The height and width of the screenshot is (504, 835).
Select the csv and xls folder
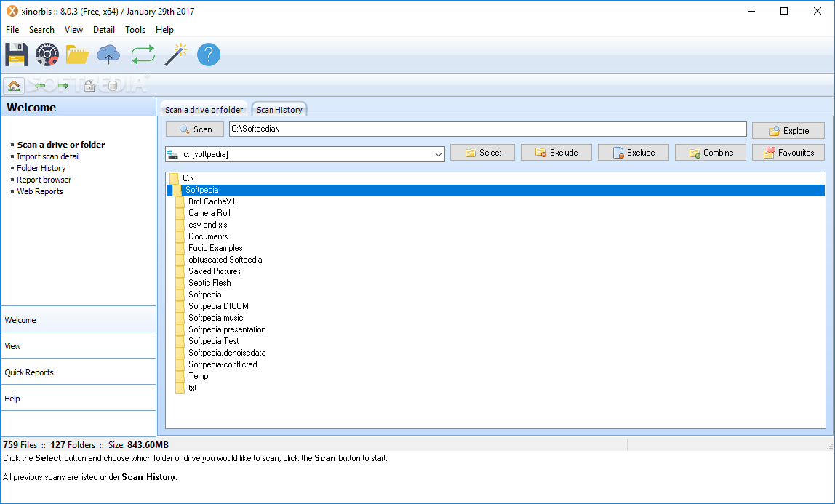208,225
